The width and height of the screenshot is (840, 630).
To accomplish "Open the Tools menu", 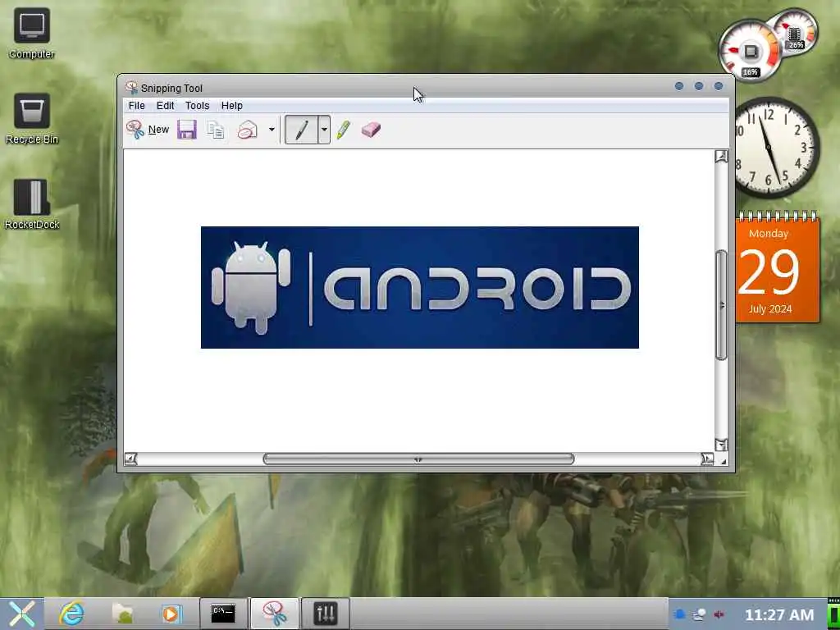I will 197,106.
